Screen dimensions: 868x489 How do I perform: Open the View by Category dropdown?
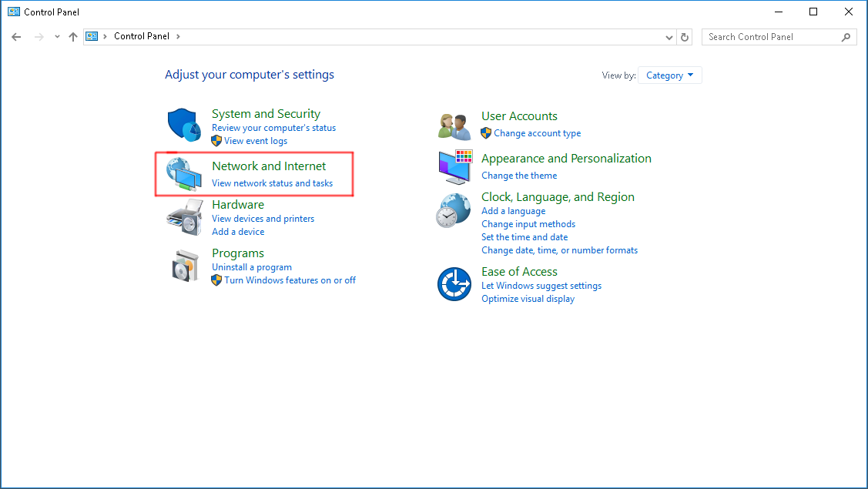669,75
